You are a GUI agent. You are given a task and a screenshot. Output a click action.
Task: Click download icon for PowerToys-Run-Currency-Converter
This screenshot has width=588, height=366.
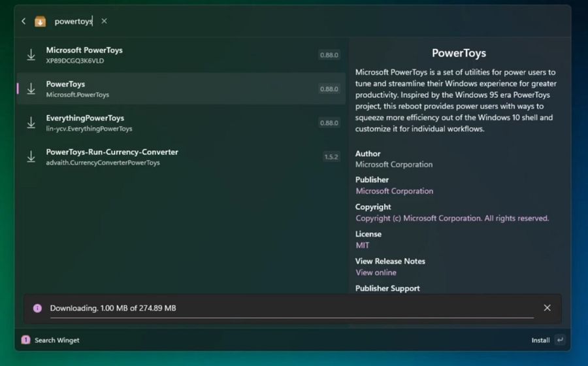click(31, 157)
